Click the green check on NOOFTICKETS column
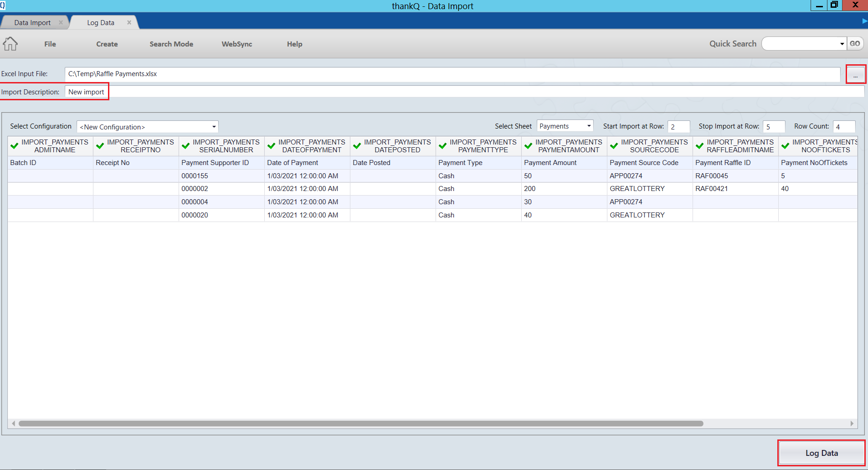Image resolution: width=868 pixels, height=470 pixels. 786,146
